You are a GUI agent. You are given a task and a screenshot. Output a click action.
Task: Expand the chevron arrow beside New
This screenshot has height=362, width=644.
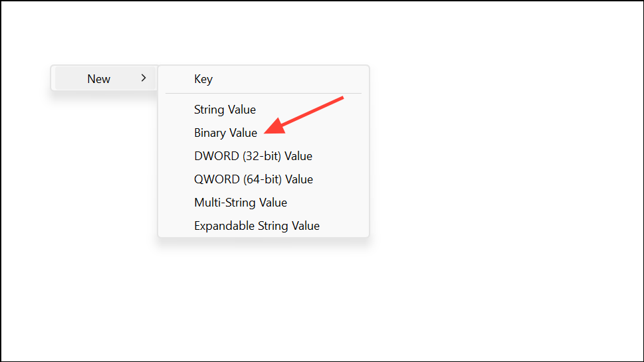tap(144, 78)
